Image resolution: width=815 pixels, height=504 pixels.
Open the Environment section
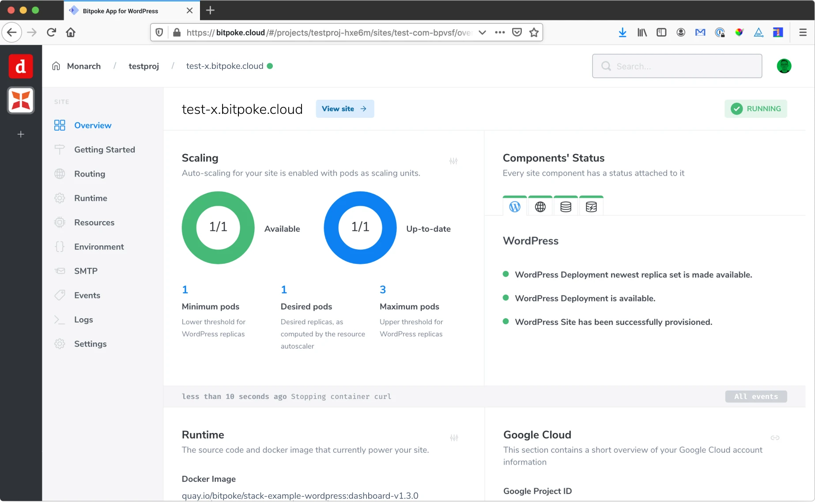pos(99,247)
